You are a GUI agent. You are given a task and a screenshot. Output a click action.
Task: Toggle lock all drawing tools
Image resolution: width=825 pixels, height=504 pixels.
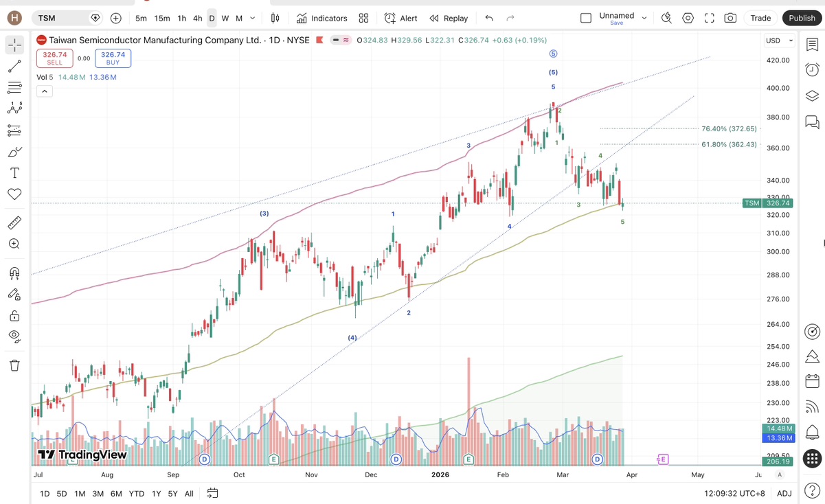[x=14, y=316]
